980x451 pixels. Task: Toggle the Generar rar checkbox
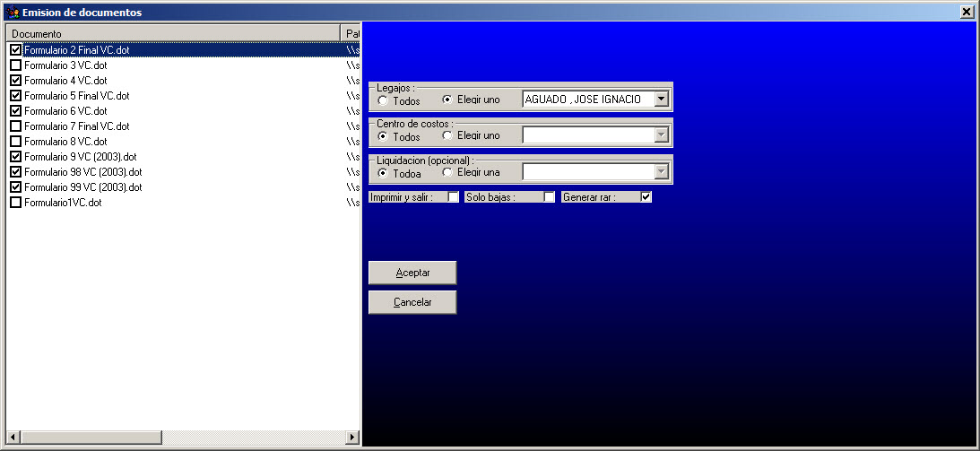point(646,197)
